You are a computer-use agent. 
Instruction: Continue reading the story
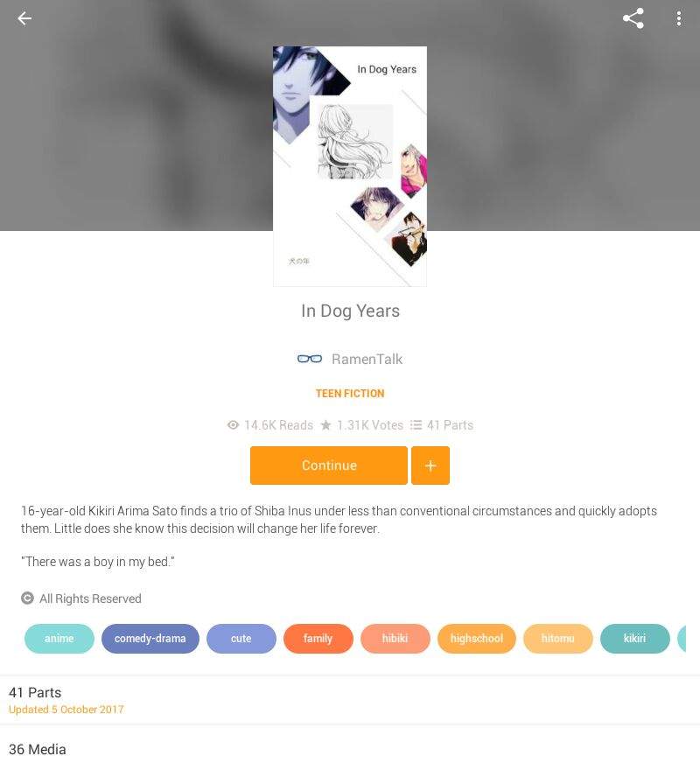point(329,465)
